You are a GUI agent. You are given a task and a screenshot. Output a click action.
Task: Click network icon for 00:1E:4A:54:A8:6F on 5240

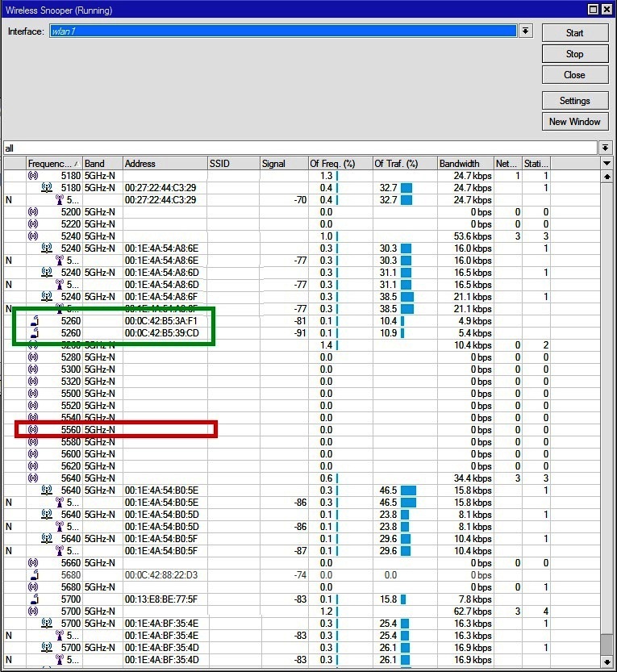pyautogui.click(x=47, y=296)
